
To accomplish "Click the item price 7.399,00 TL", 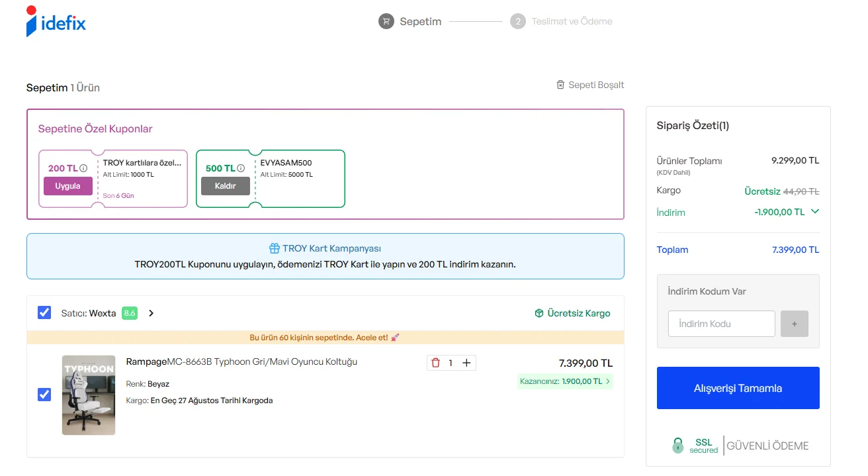I will tap(586, 363).
